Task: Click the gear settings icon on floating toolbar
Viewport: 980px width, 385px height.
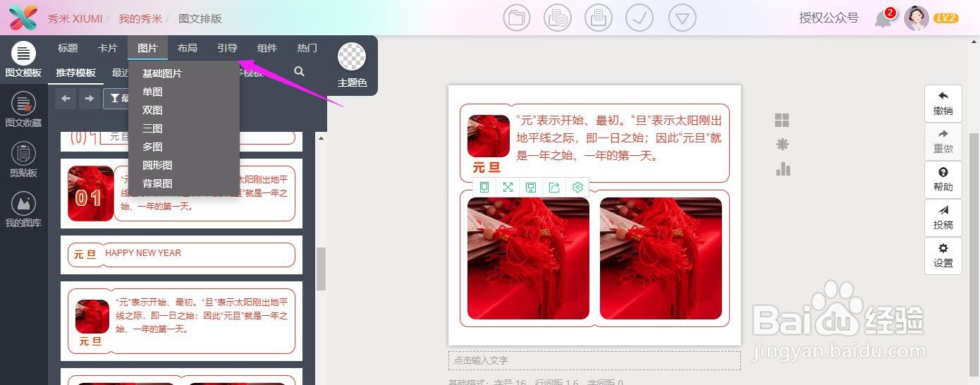Action: click(577, 187)
